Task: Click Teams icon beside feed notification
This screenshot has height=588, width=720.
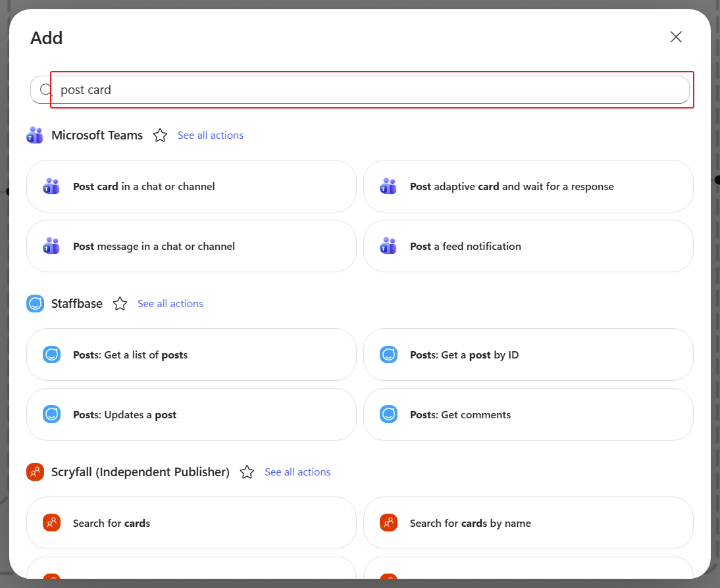Action: click(x=388, y=246)
